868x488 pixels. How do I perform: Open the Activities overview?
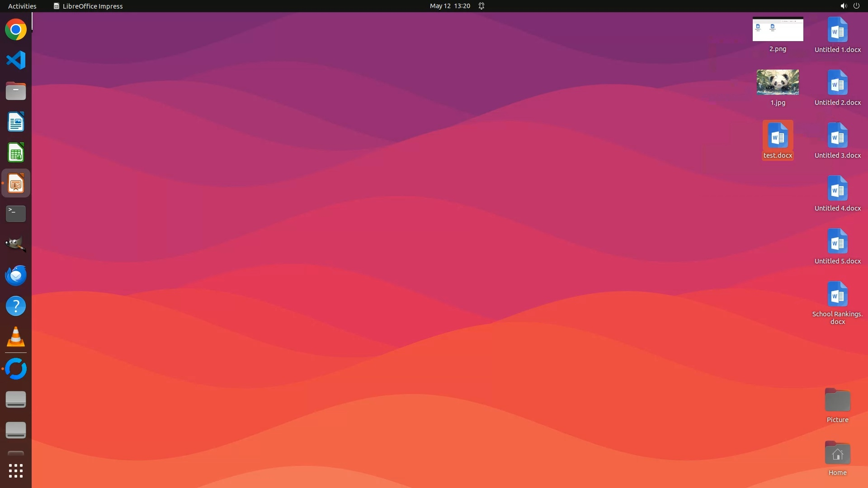[22, 6]
